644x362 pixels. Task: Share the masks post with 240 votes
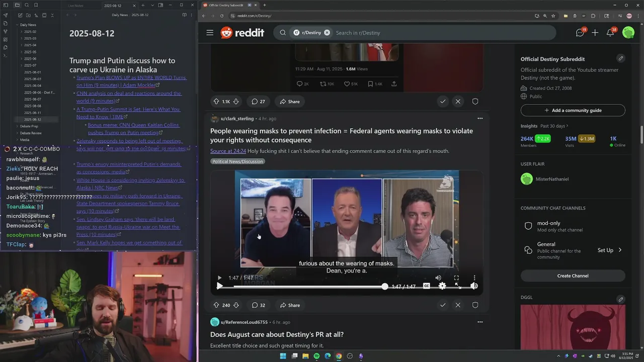[290, 305]
